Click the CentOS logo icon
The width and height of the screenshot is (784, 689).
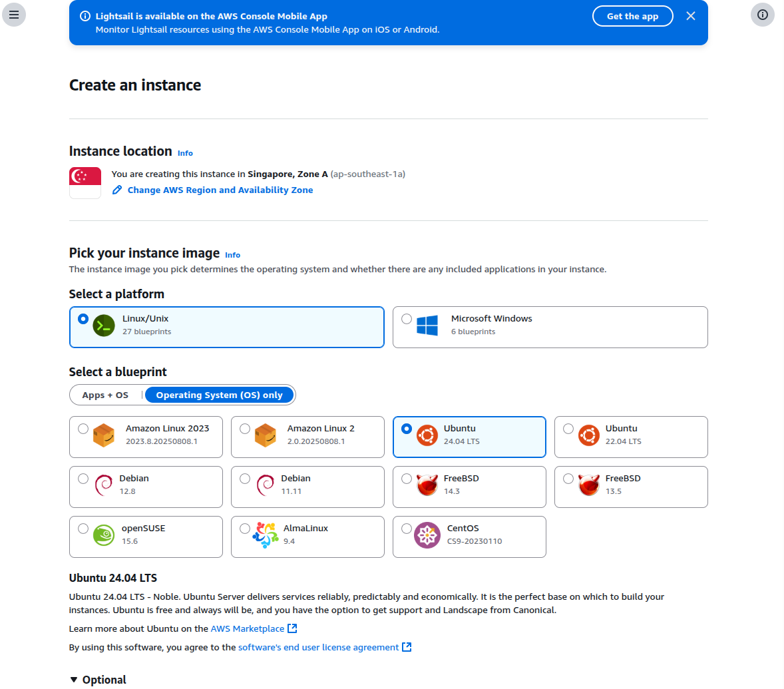[427, 535]
